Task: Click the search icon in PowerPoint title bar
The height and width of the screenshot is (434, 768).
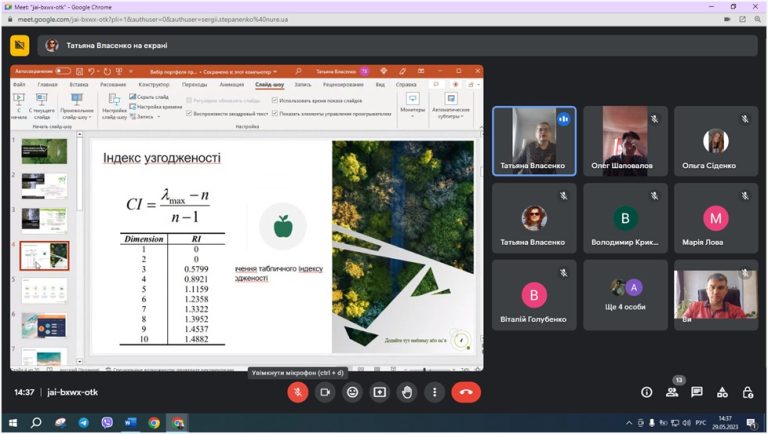Action: click(x=298, y=72)
